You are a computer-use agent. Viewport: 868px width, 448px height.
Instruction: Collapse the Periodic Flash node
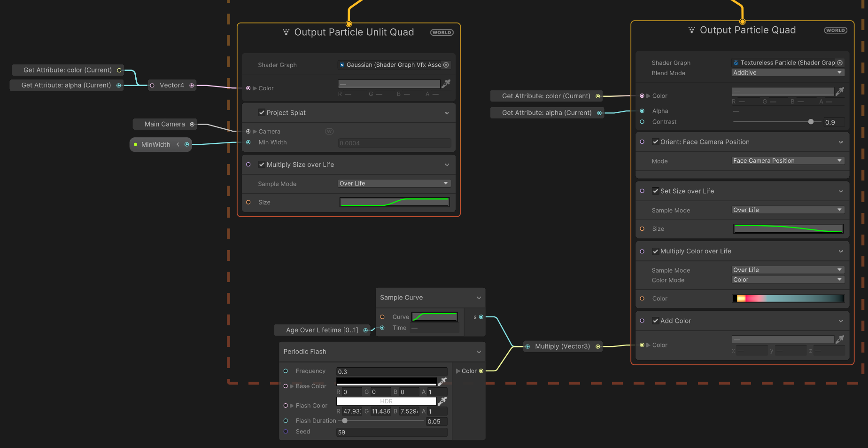click(479, 352)
